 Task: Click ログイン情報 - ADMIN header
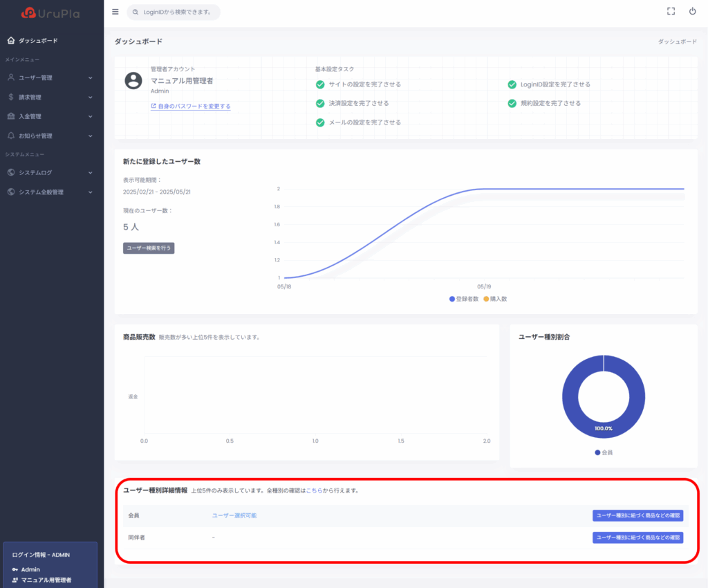click(x=41, y=555)
